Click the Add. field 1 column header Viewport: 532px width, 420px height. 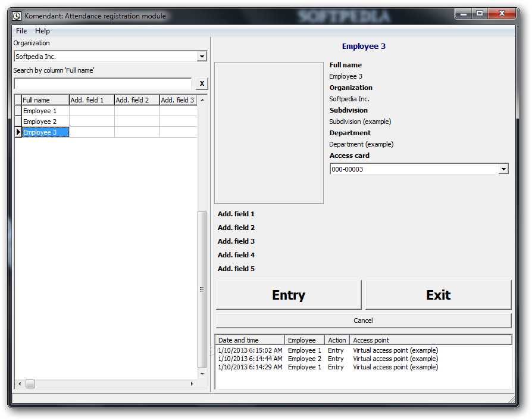coord(92,100)
